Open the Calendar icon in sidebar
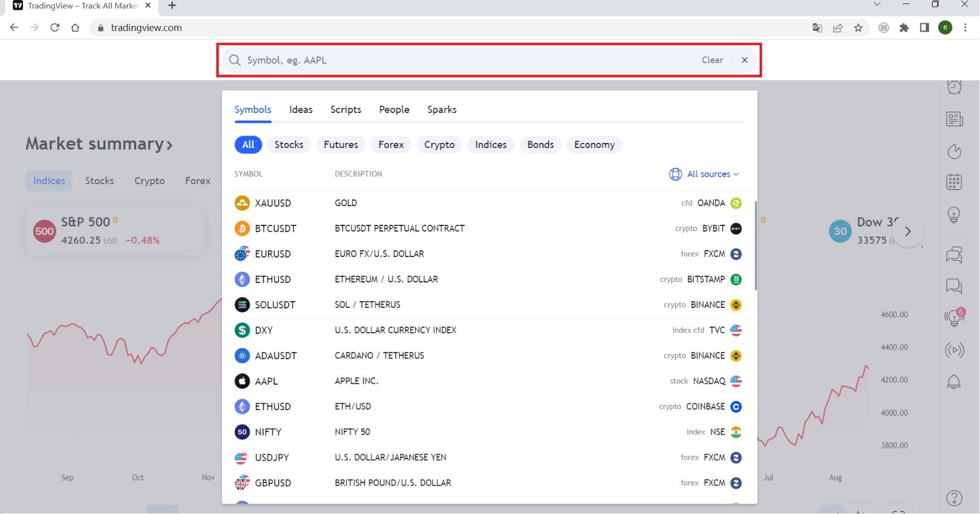Screen dimensions: 980x514 [x=954, y=182]
